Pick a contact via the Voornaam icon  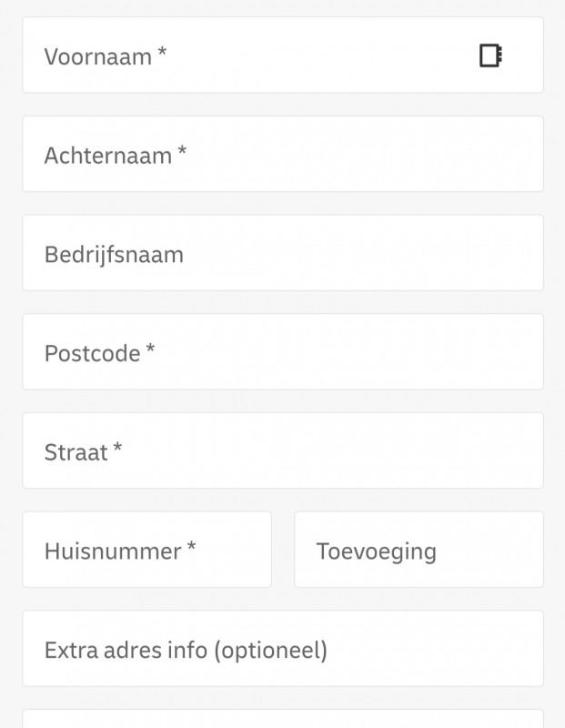(x=490, y=56)
